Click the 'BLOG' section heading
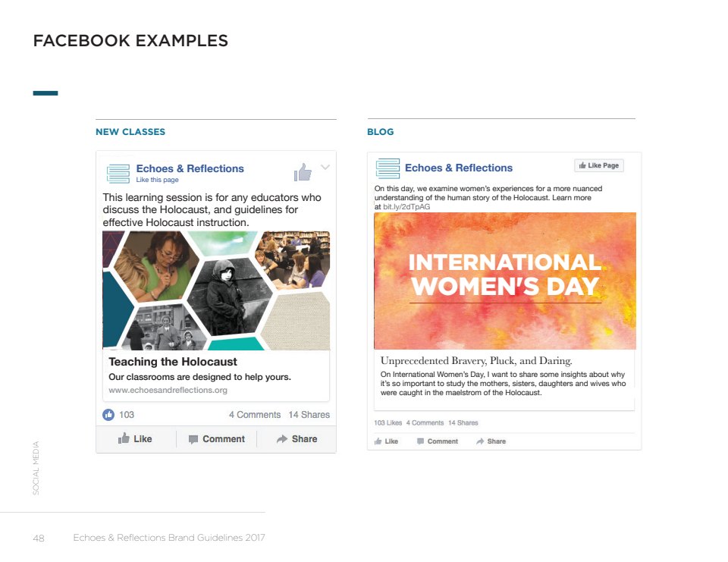This screenshot has width=728, height=562. (380, 132)
